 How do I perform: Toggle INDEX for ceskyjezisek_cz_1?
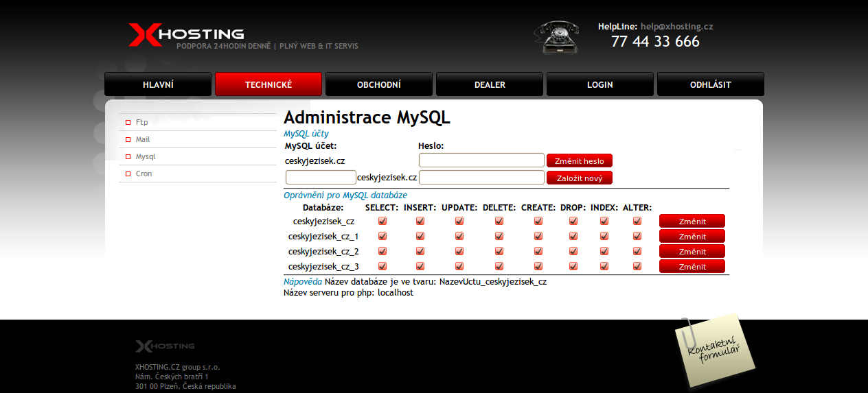pos(604,236)
